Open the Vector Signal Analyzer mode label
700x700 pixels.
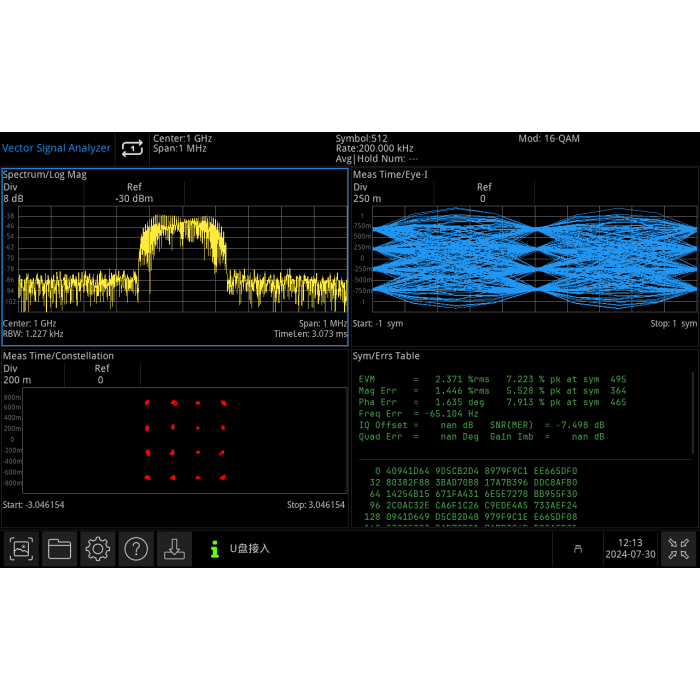tap(56, 148)
